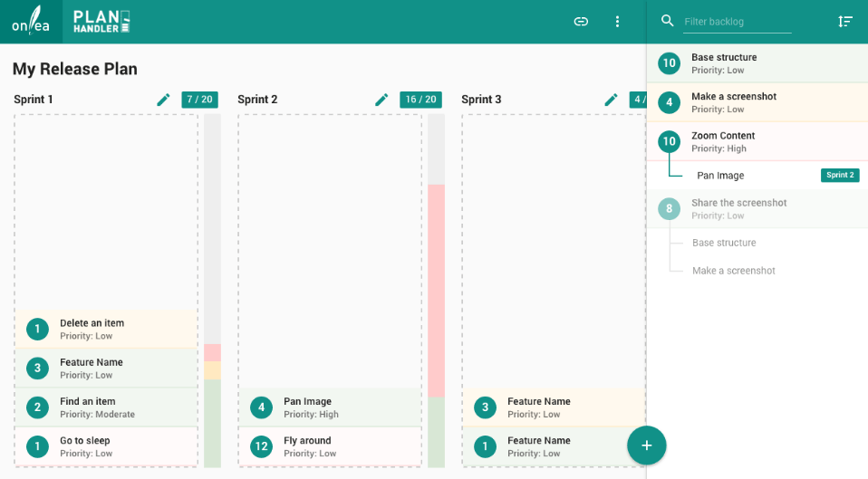The height and width of the screenshot is (479, 868).
Task: Select the Find an item card
Action: (x=106, y=407)
